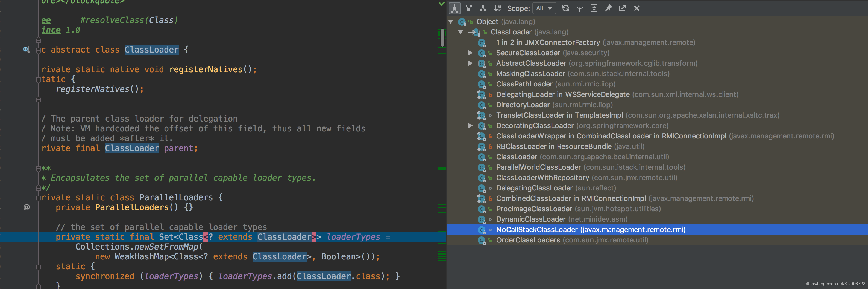Click the ClassLoader class name declaration

(152, 50)
